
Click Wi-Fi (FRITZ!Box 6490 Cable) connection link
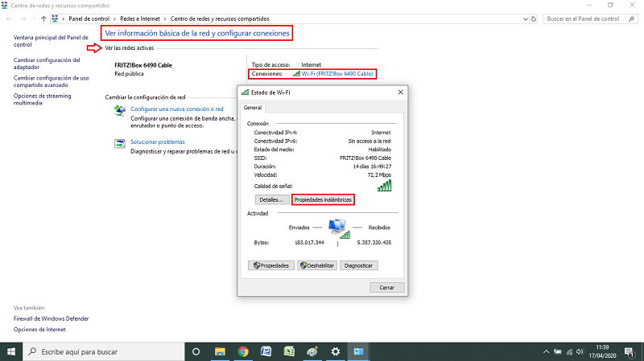(x=337, y=74)
